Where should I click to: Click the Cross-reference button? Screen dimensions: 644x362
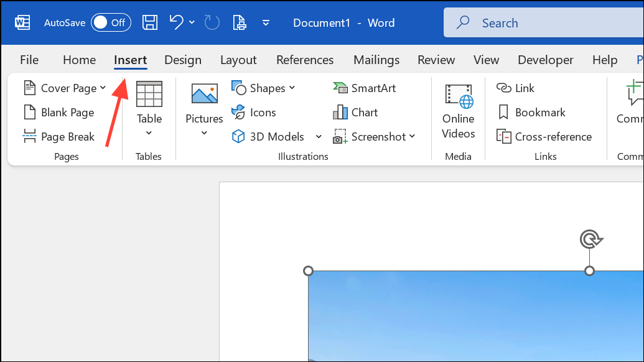(x=544, y=137)
